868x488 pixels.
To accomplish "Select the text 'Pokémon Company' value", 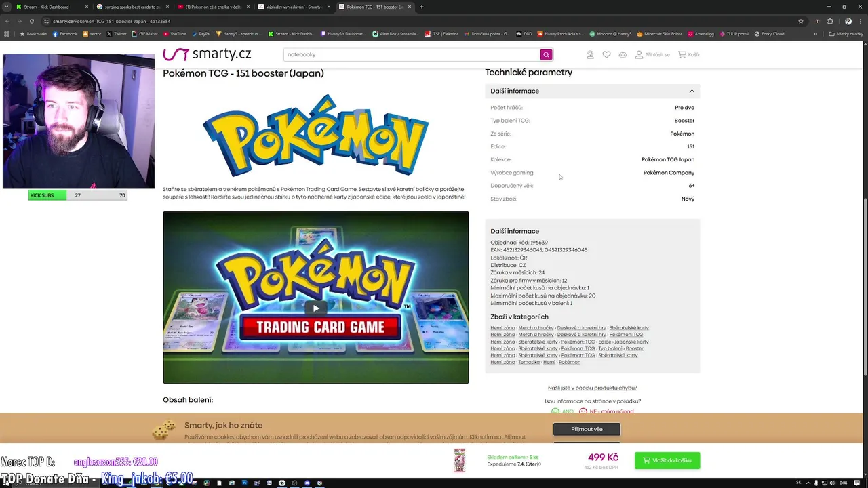I will pos(669,173).
